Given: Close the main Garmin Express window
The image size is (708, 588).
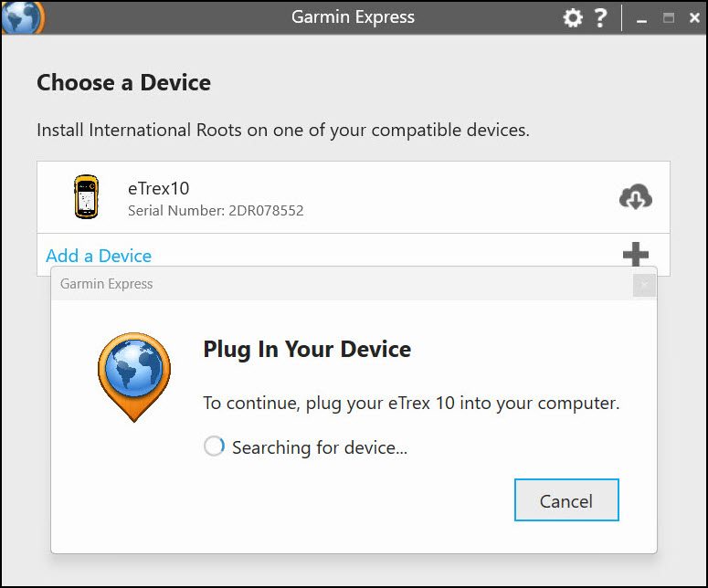Looking at the screenshot, I should pyautogui.click(x=694, y=18).
